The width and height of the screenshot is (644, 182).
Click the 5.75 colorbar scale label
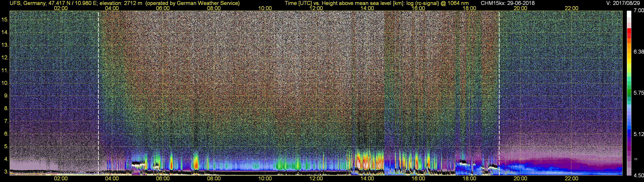click(x=639, y=93)
